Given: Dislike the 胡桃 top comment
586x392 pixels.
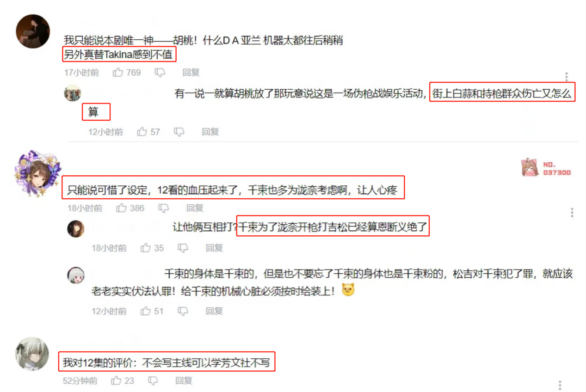Looking at the screenshot, I should coord(160,73).
